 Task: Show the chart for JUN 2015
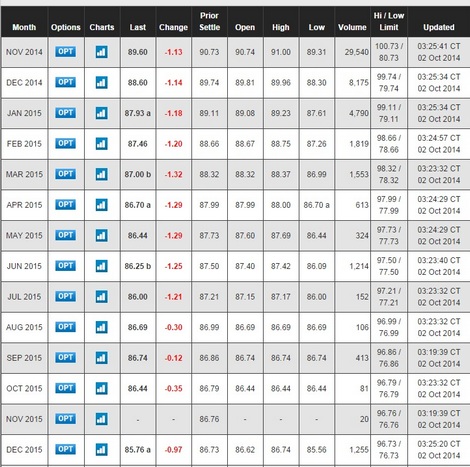click(101, 266)
